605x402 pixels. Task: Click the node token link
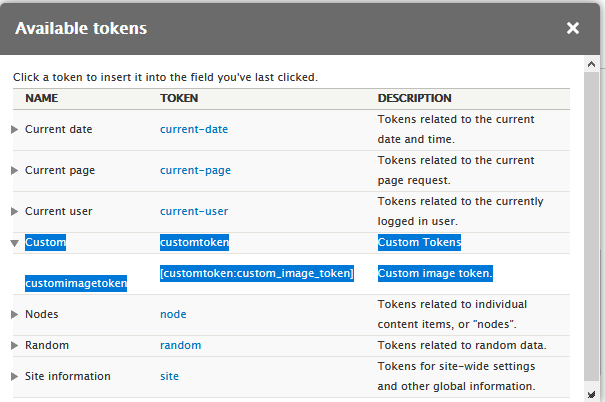pos(173,314)
